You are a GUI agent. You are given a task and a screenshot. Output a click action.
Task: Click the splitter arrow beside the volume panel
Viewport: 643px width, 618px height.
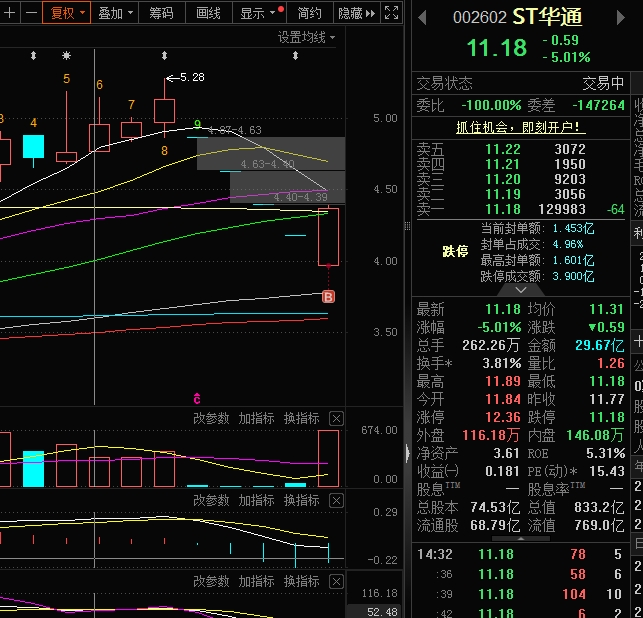(407, 454)
